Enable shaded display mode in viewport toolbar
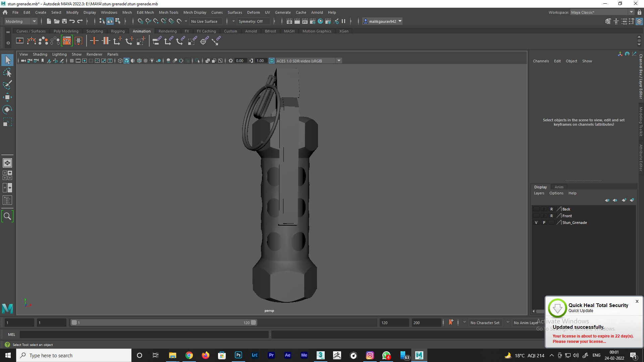This screenshot has height=362, width=644. tap(126, 61)
